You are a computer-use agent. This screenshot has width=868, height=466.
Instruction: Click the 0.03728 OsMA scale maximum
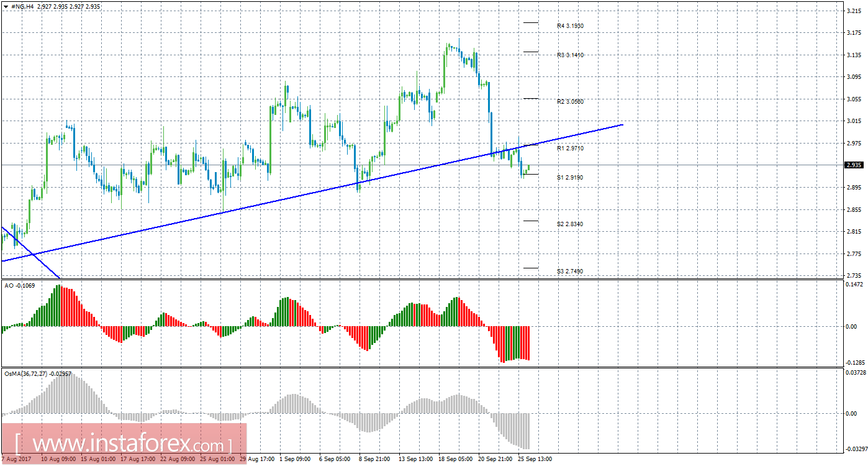856,373
